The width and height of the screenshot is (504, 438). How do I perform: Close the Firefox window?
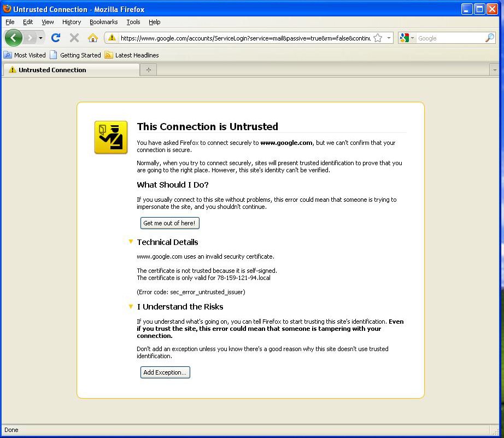click(x=492, y=9)
